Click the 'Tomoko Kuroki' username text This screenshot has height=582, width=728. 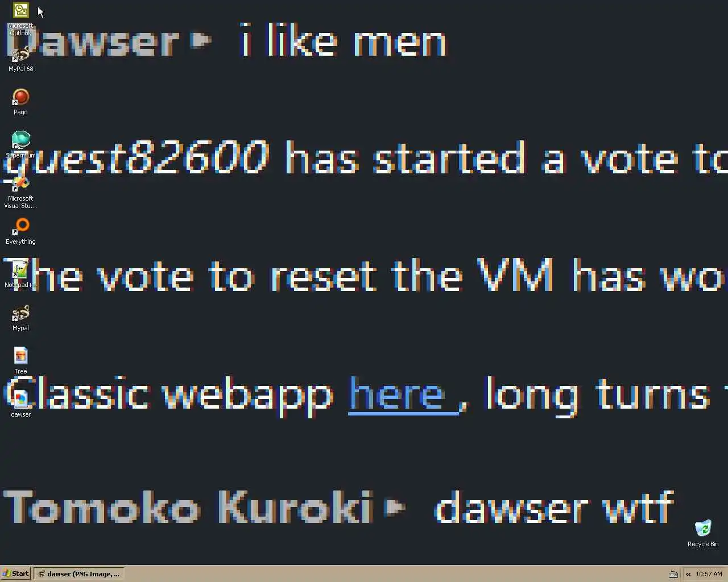pyautogui.click(x=189, y=507)
